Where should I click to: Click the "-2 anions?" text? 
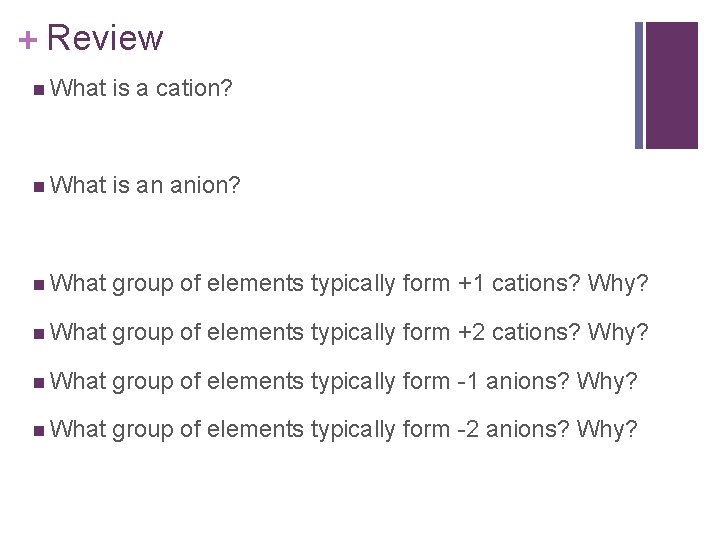coord(510,429)
